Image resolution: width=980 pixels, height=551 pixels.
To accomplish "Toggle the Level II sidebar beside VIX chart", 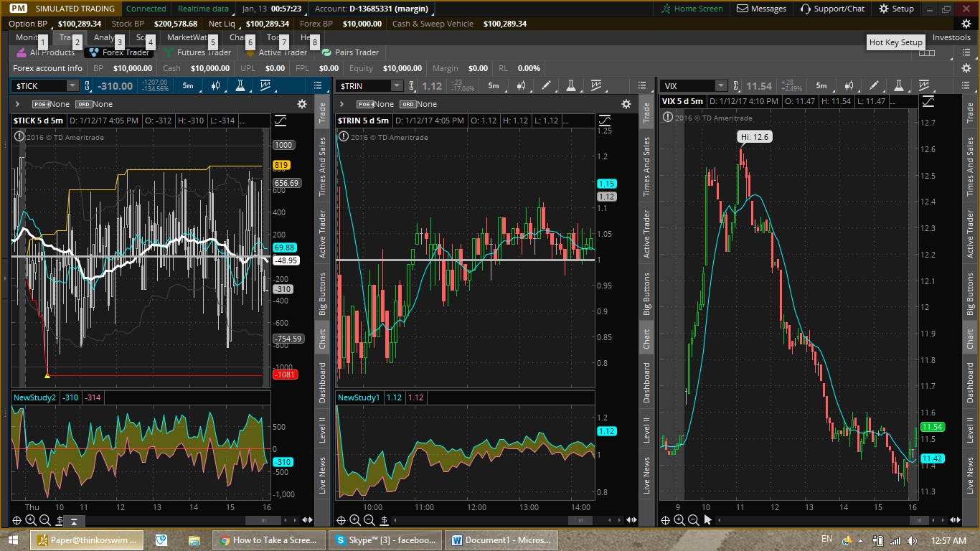I will click(971, 430).
